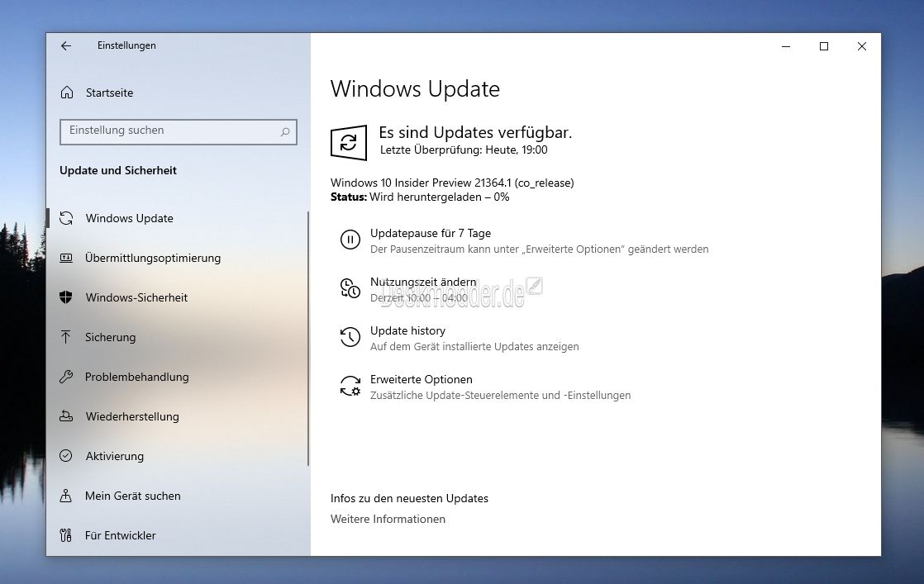Click the Pausenzeitraum description text
The image size is (924, 584).
pyautogui.click(x=539, y=249)
